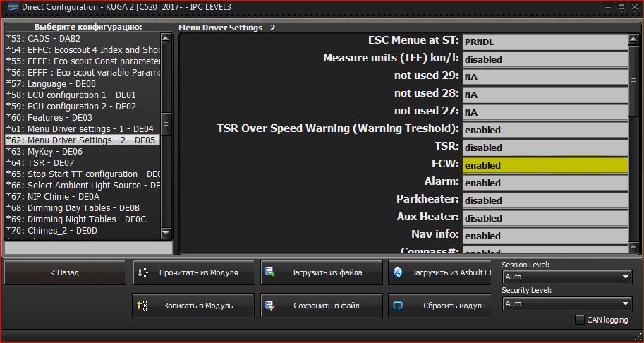Viewport: 644px width, 343px height.
Task: Click the write to module icon
Action: [x=142, y=306]
